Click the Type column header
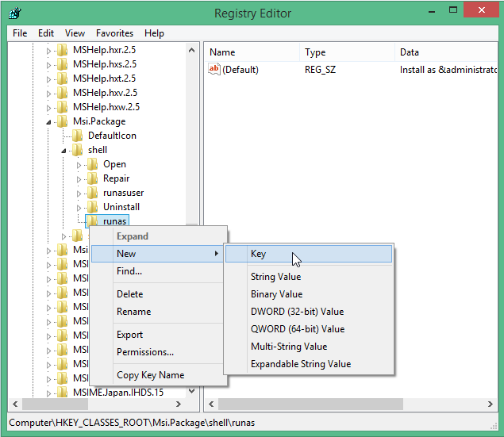Viewport: 504px width, 437px height. [347, 52]
